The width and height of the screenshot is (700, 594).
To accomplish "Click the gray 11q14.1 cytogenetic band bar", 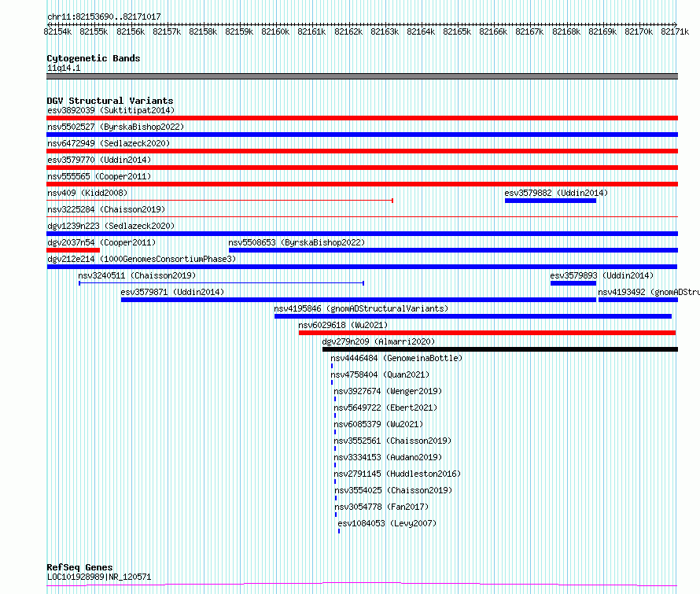I will [362, 76].
